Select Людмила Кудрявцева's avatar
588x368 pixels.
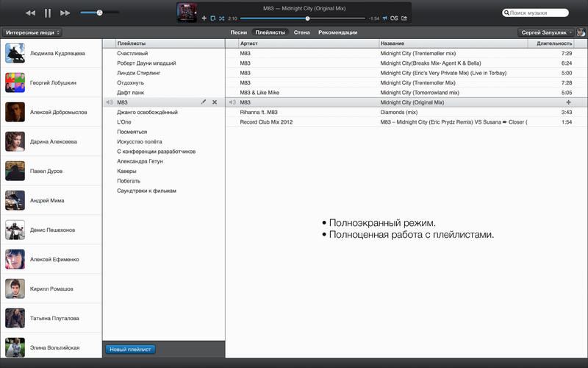(15, 53)
